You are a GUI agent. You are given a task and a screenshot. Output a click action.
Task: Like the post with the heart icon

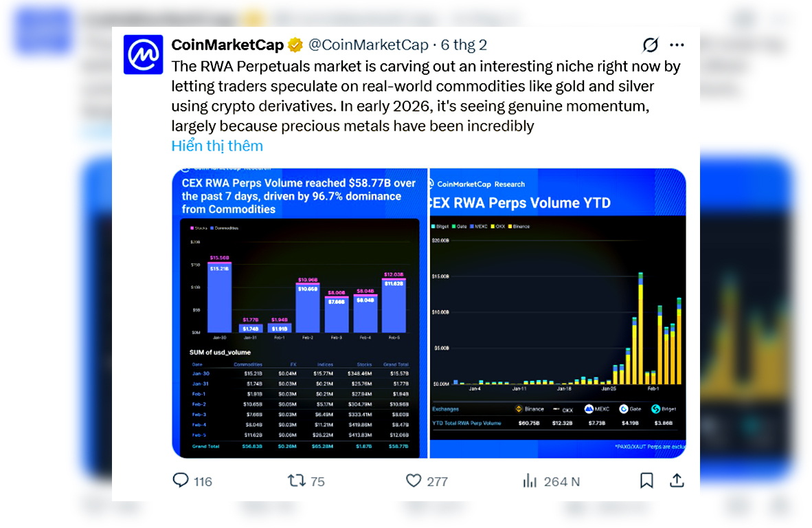pyautogui.click(x=414, y=481)
